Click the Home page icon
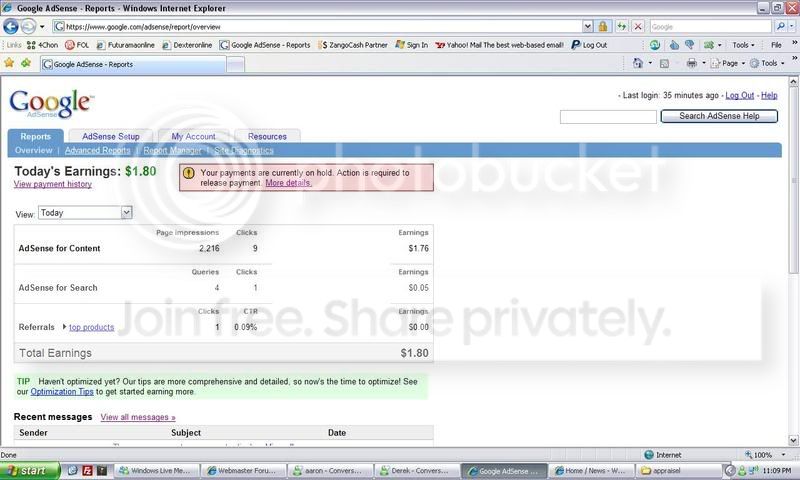This screenshot has height=480, width=800. 638,63
